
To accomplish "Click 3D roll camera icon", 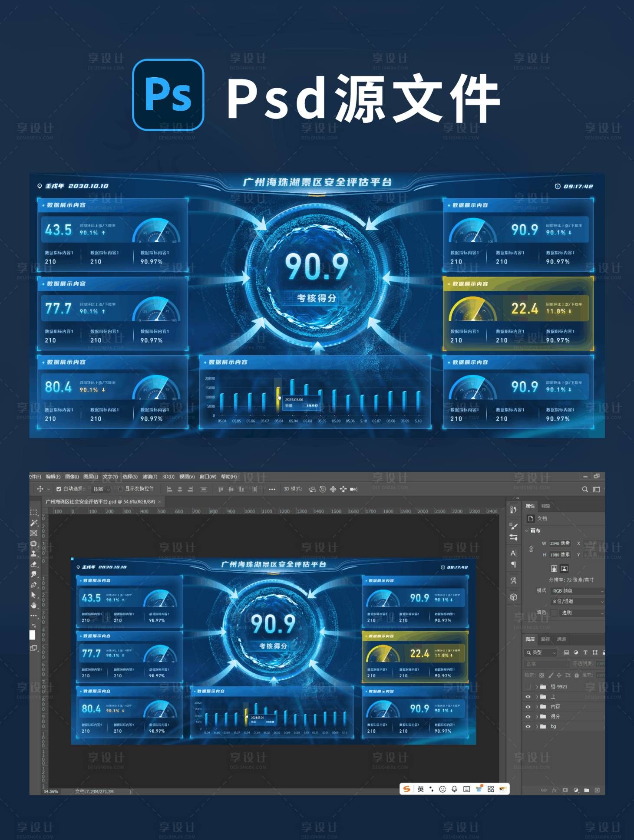I will point(323,489).
